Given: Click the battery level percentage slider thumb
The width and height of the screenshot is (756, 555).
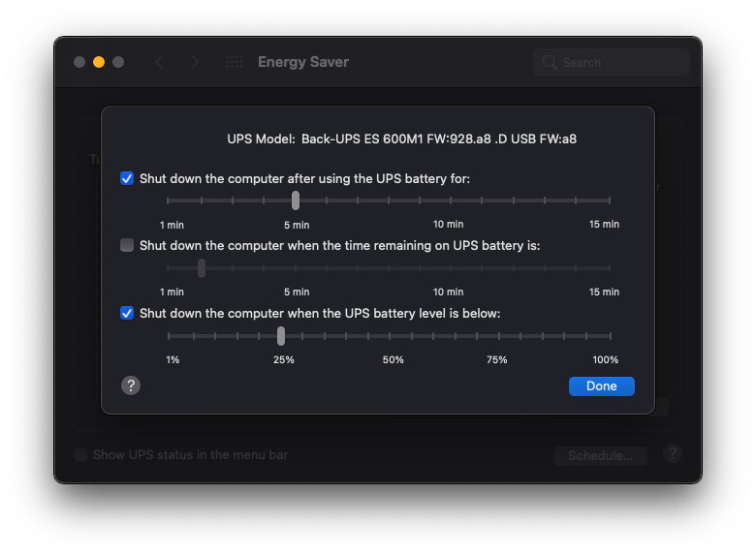Looking at the screenshot, I should pyautogui.click(x=281, y=336).
